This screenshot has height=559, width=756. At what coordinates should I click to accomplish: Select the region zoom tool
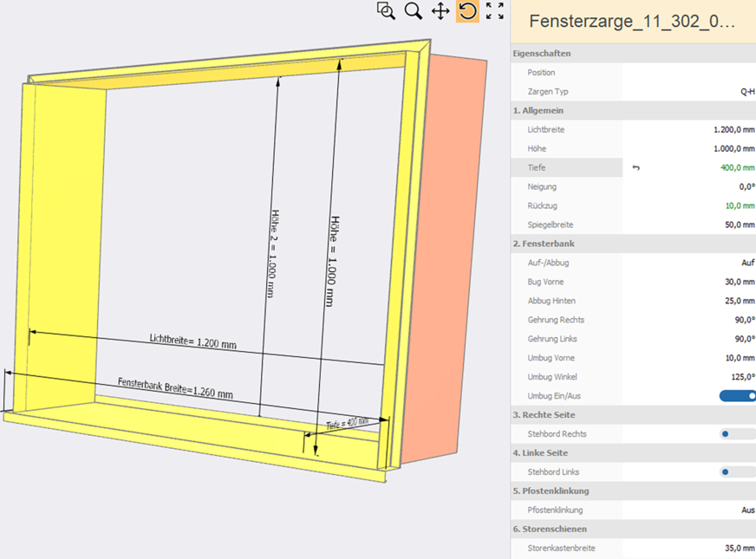point(387,11)
